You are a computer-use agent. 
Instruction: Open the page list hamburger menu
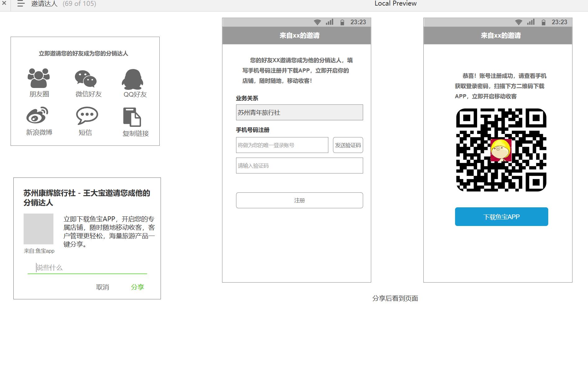(21, 4)
